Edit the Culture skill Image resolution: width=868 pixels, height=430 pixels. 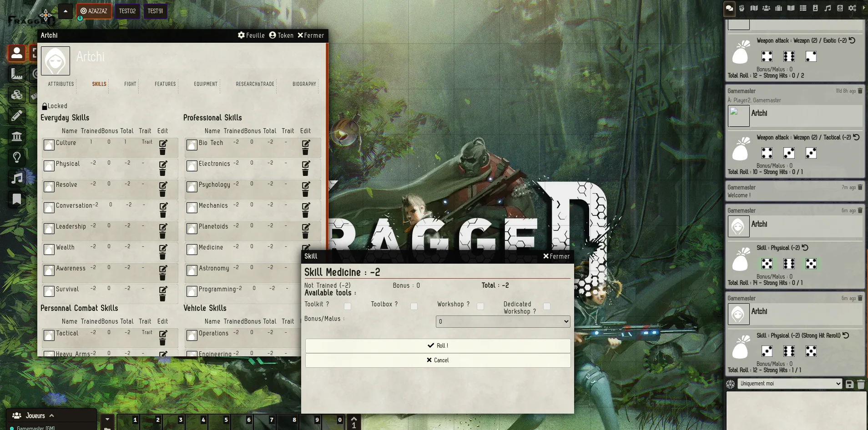point(163,143)
